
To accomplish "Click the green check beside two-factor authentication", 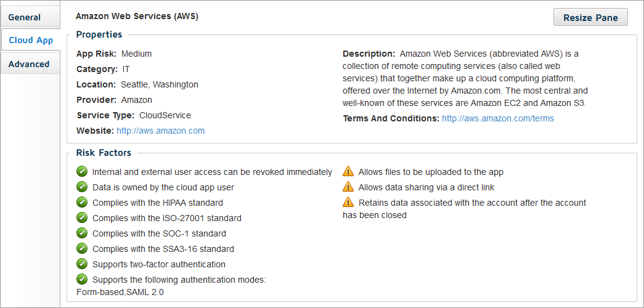I will click(x=82, y=264).
